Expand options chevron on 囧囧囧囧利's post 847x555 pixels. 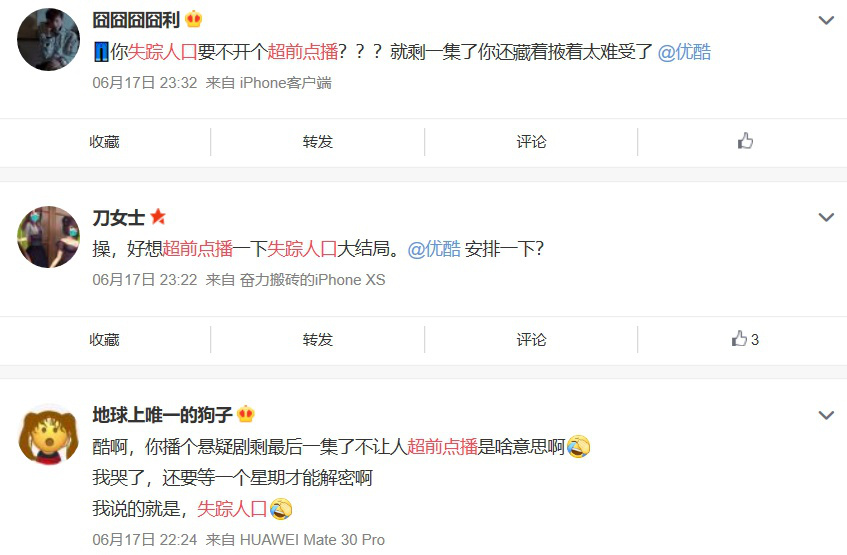pos(826,21)
